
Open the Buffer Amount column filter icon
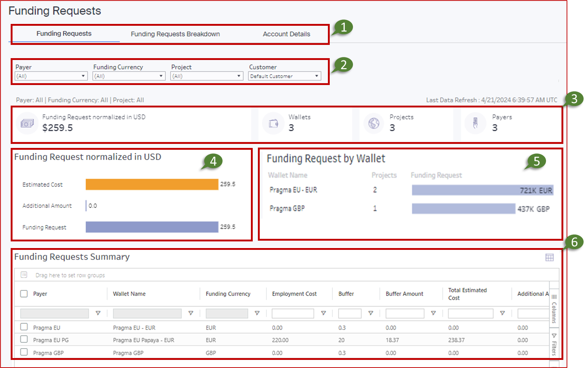[x=434, y=313]
